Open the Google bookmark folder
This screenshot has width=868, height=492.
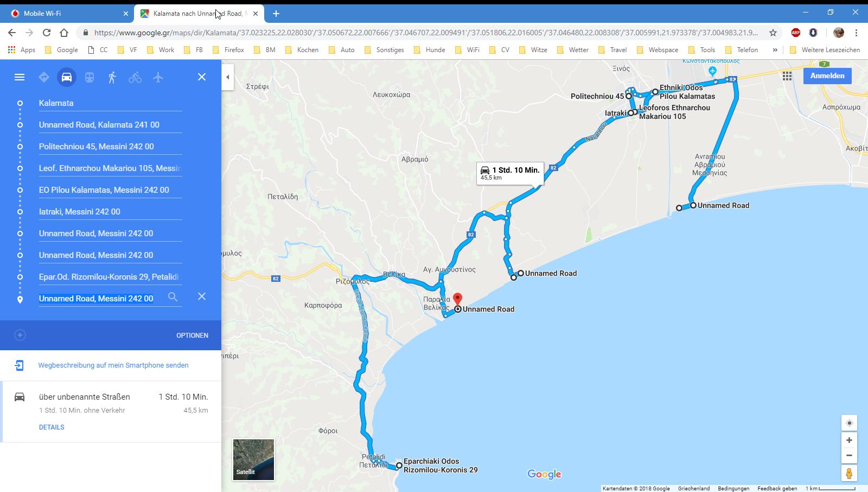click(x=61, y=49)
